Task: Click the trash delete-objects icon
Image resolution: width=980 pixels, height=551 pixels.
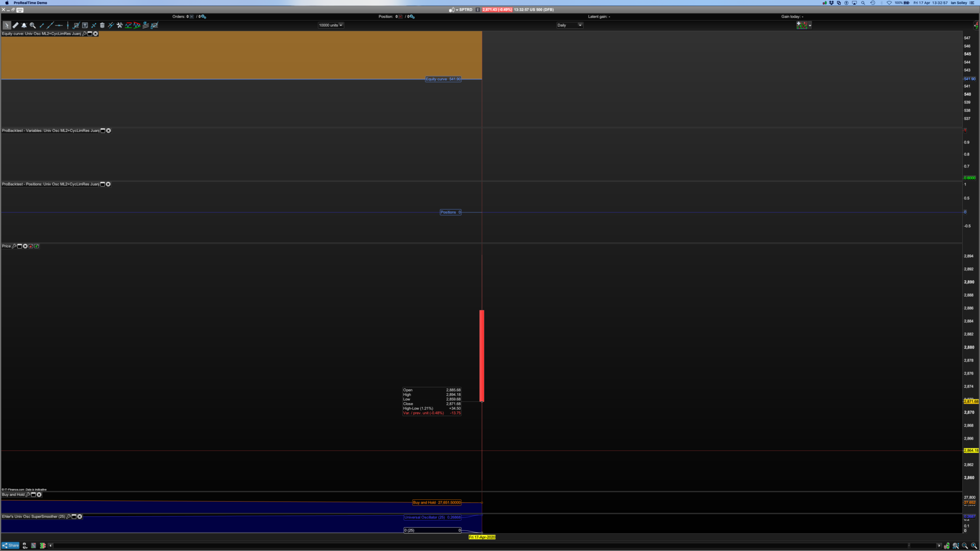Action: click(x=102, y=25)
